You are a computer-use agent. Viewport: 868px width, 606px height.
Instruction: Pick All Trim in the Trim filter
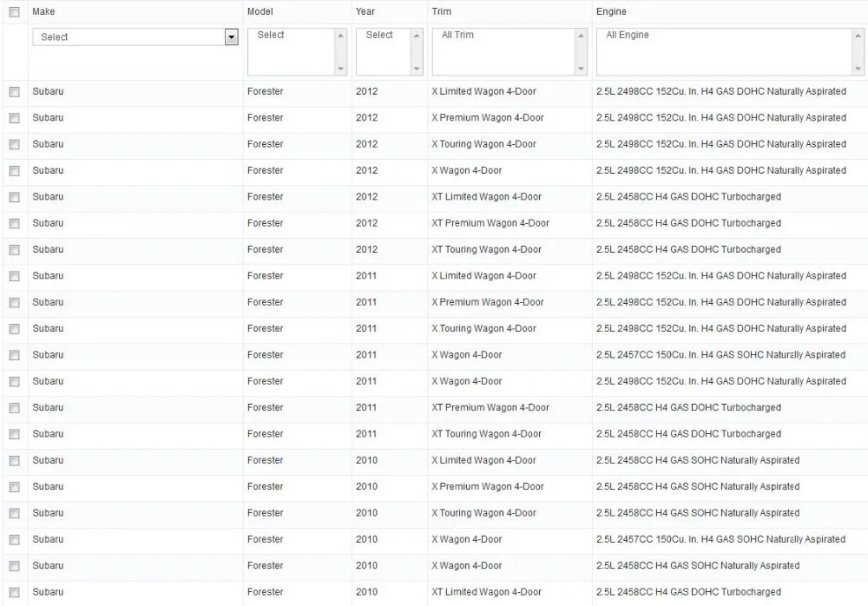[x=457, y=35]
